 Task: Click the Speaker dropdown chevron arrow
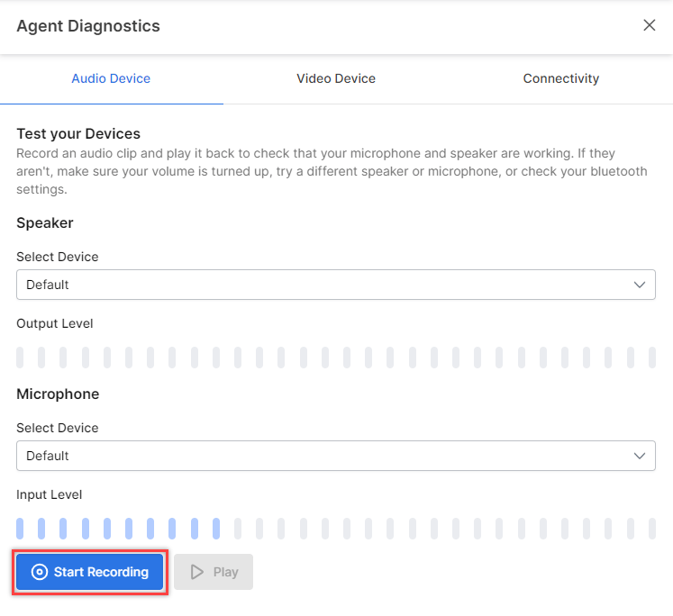tap(640, 285)
